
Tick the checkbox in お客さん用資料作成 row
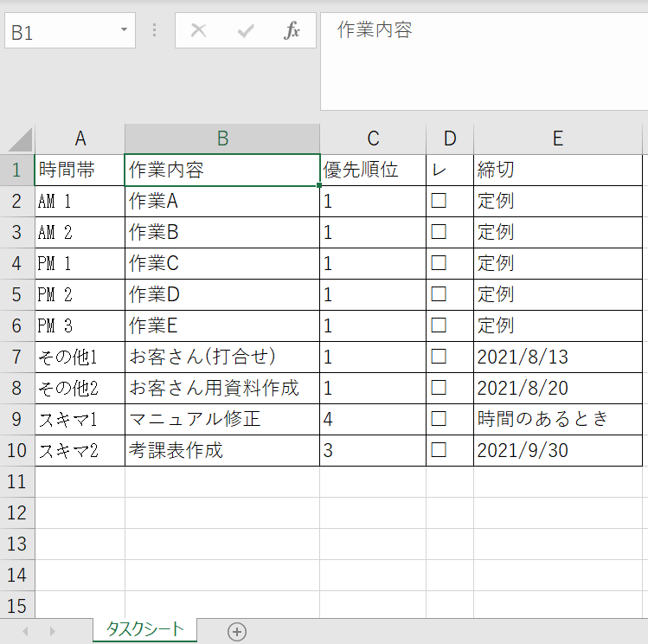point(439,388)
